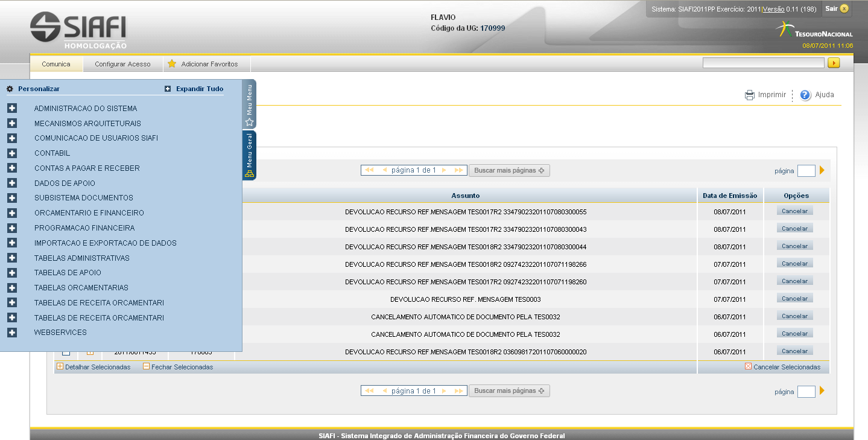Screen dimensions: 868x440
Task: Click the SIAFI Homologação logo
Action: click(x=78, y=30)
